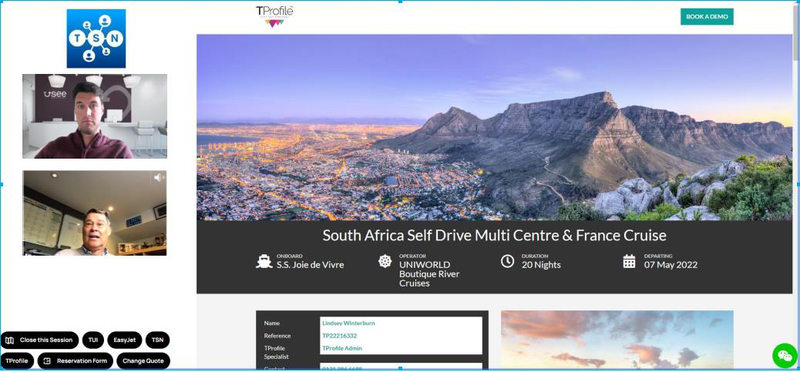Click the clock duration icon

pos(507,261)
